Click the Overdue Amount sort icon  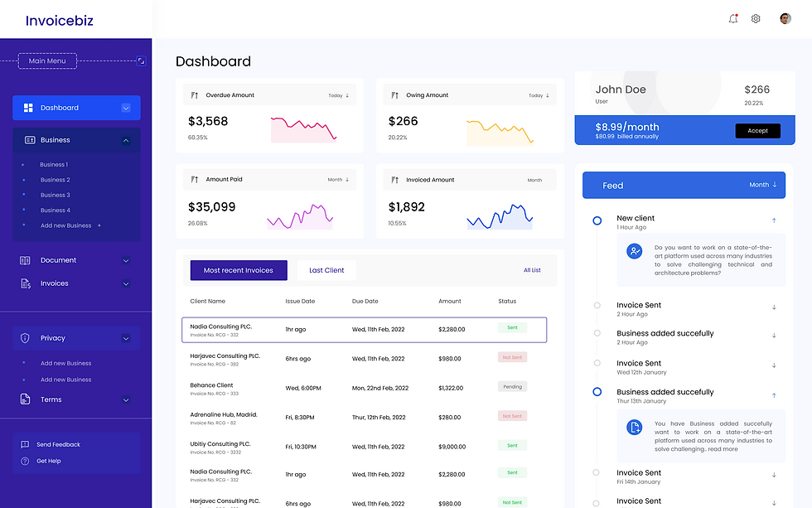coord(194,95)
